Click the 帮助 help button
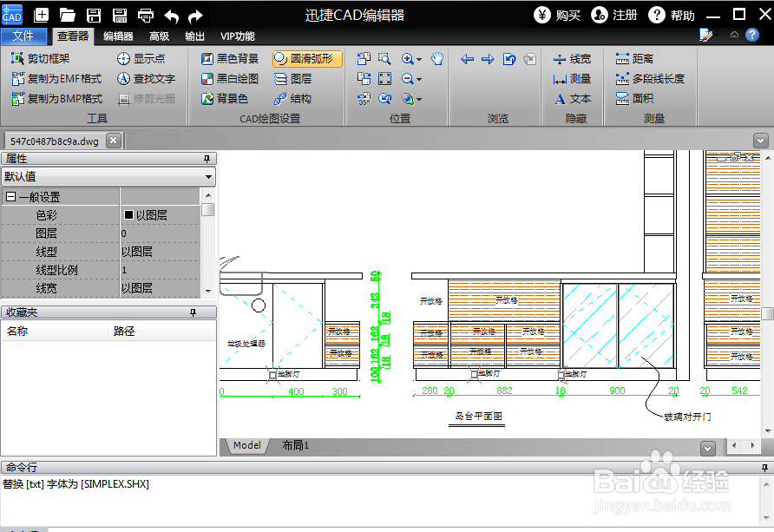 pyautogui.click(x=672, y=16)
